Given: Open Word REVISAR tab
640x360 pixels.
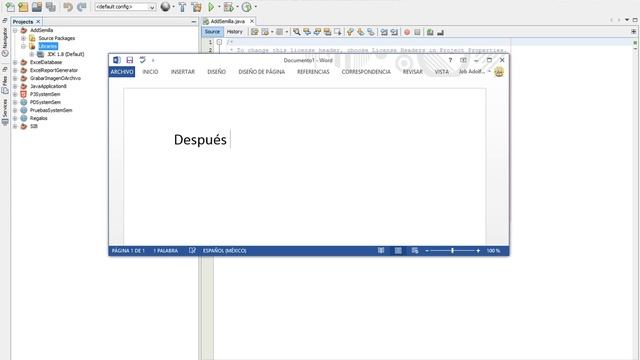Looking at the screenshot, I should coord(413,72).
